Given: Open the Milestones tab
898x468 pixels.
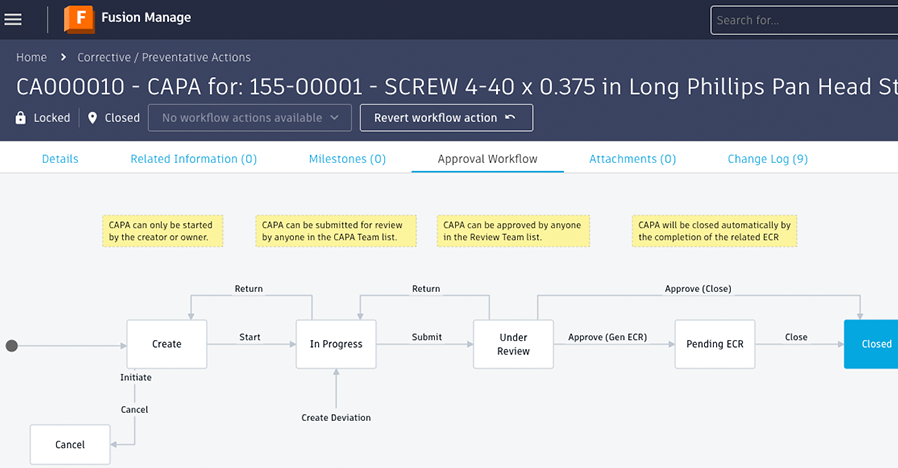Looking at the screenshot, I should pyautogui.click(x=347, y=159).
